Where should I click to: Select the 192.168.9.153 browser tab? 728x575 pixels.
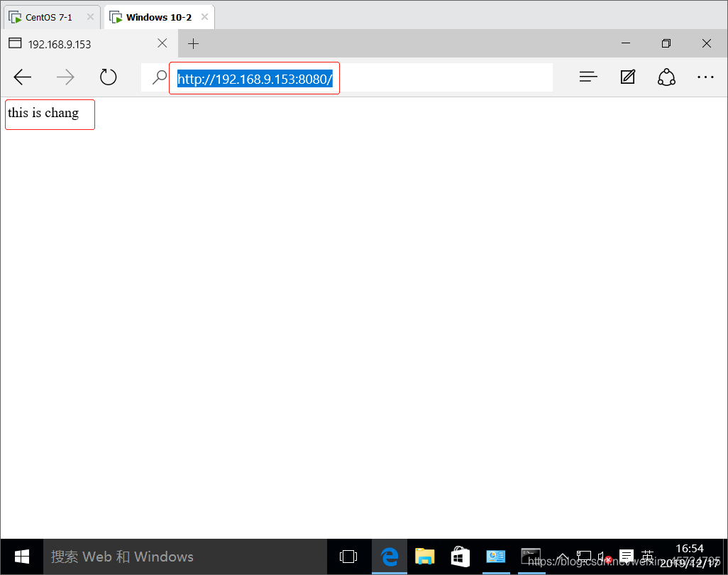[x=88, y=44]
